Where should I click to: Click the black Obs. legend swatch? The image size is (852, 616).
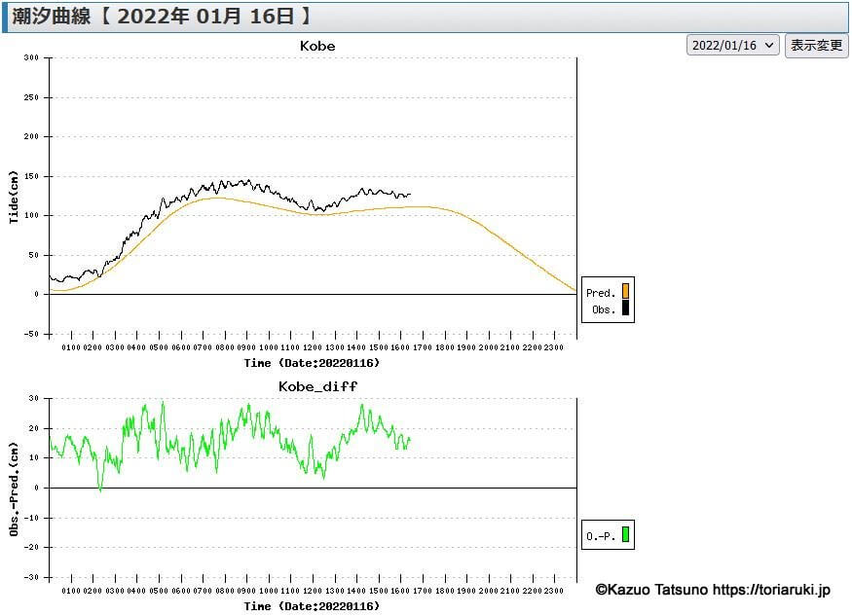pos(625,309)
